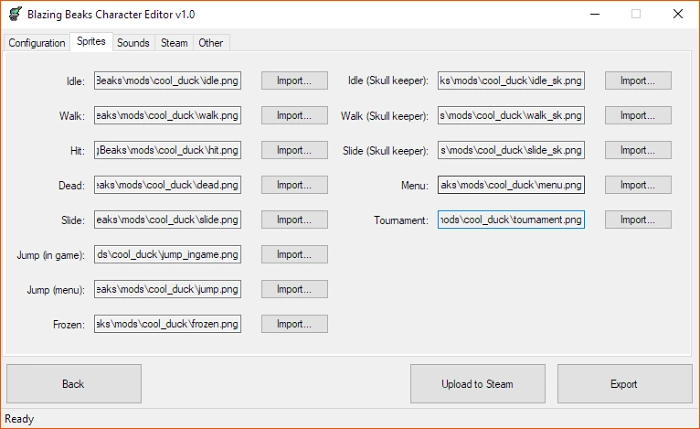Screen dimensions: 700x429
Task: Click Import button for Idle sprite
Action: tap(294, 81)
